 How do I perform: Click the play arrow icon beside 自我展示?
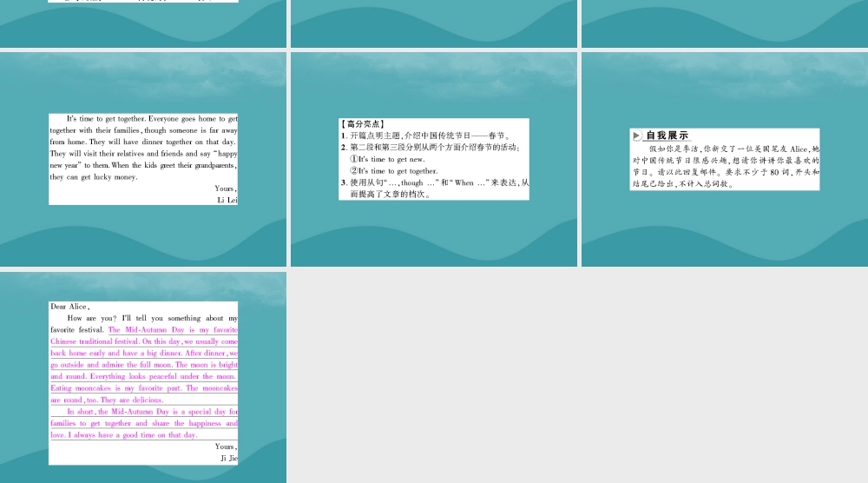[636, 136]
